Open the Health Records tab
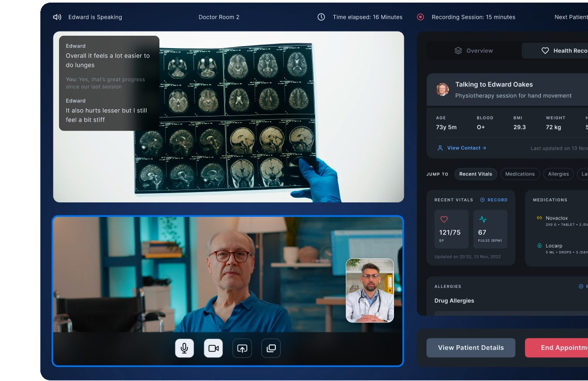Viewport: 588px width, 381px height. (563, 51)
